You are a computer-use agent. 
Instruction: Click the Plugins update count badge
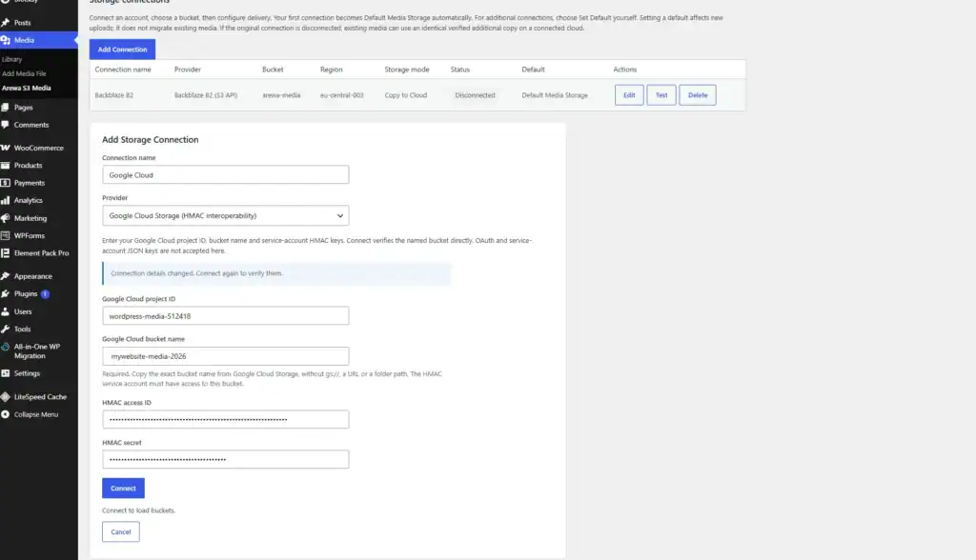[x=46, y=293]
